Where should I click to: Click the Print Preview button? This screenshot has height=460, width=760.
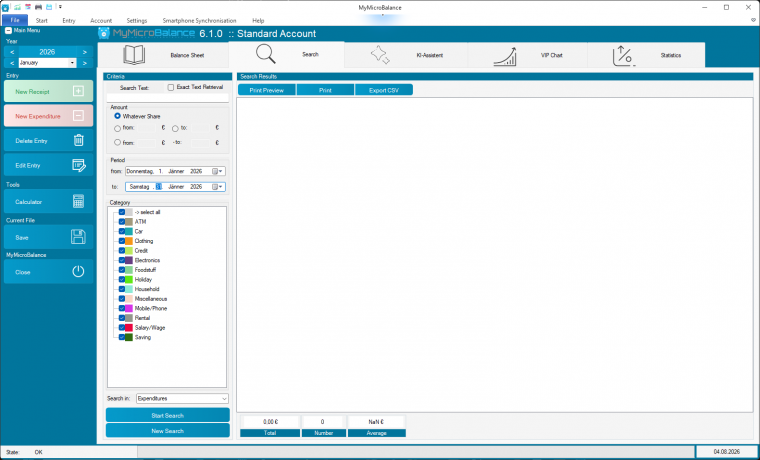point(267,90)
